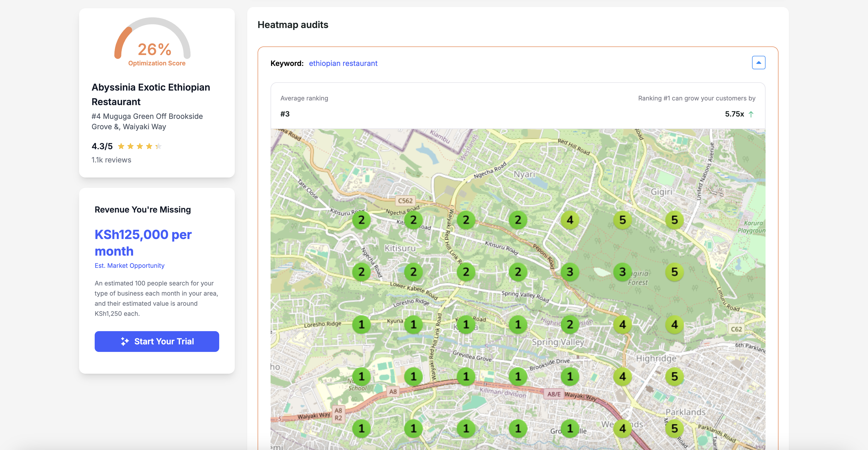868x450 pixels.
Task: Click the rank 3 marker on Karura Forest label
Action: tap(622, 272)
